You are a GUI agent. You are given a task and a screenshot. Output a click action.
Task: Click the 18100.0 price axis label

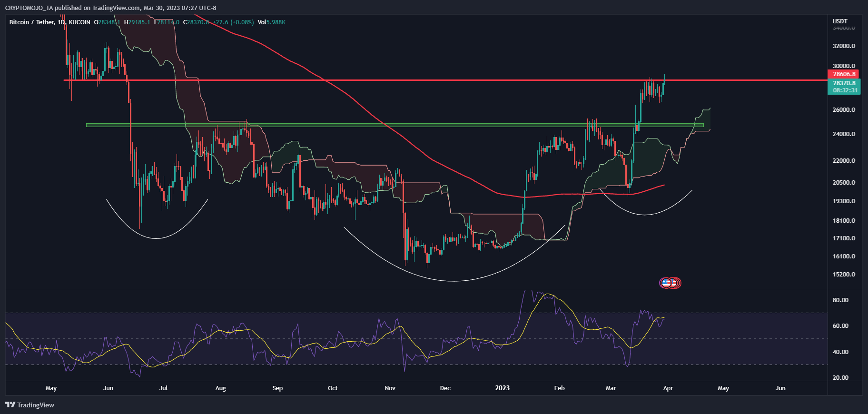click(x=844, y=221)
